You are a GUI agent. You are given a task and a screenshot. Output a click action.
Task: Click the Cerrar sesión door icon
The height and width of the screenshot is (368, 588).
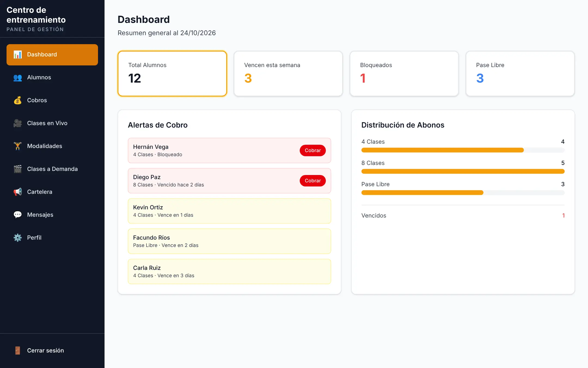18,351
